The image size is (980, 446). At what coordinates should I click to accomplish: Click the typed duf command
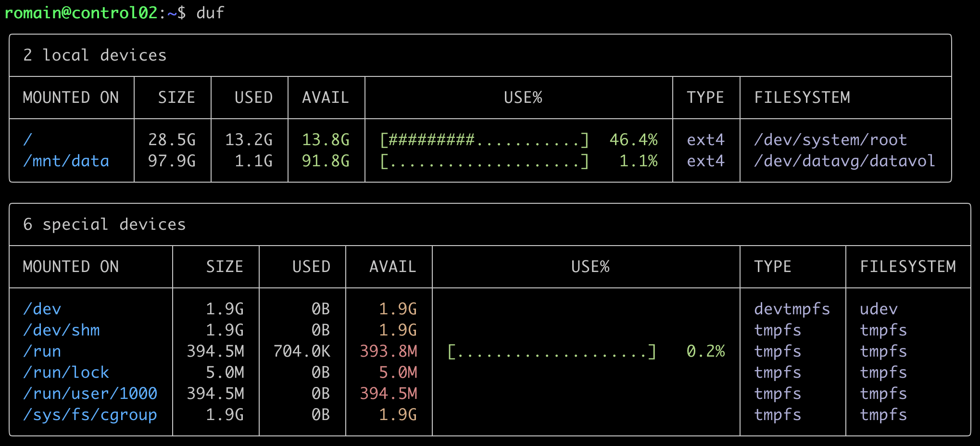(x=210, y=12)
